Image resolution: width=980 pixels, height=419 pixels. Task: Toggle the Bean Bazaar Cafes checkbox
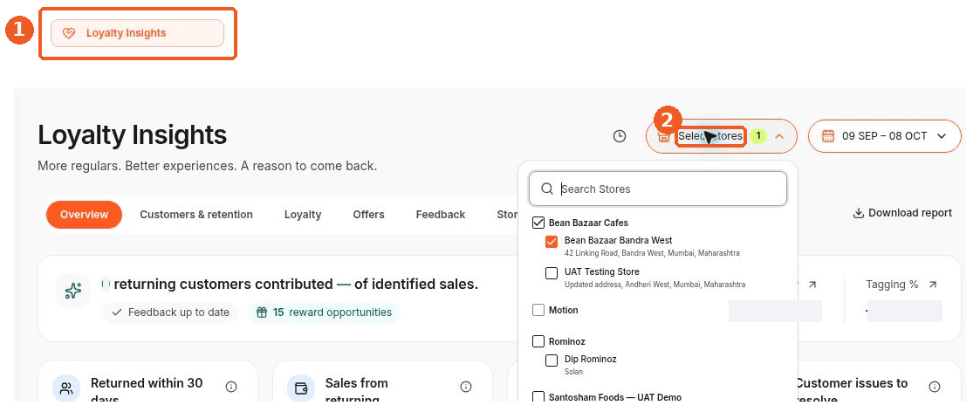pos(538,223)
